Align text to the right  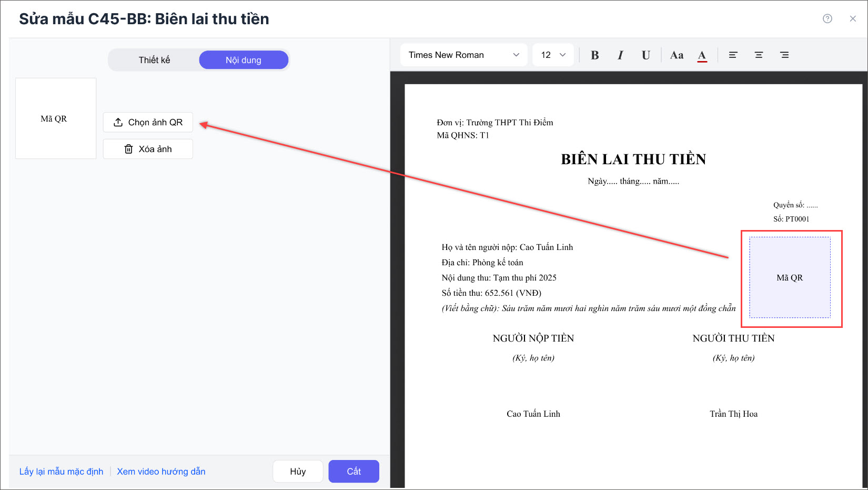coord(784,55)
